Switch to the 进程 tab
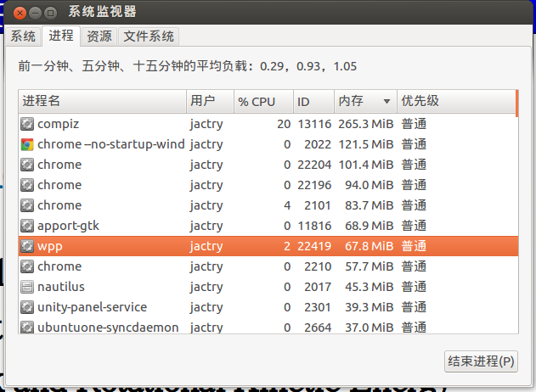 click(x=61, y=36)
